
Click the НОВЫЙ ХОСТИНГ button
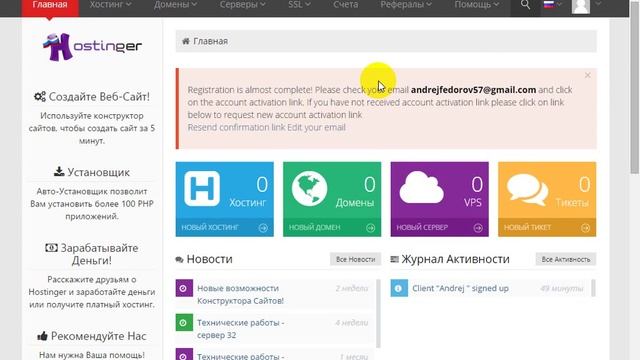pyautogui.click(x=224, y=227)
